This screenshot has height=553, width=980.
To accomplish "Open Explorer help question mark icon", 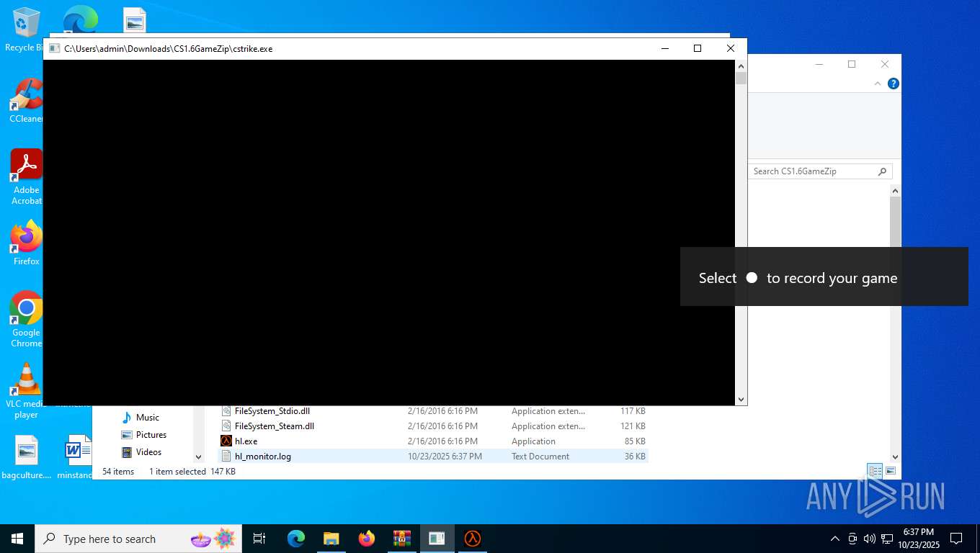I will tap(894, 84).
